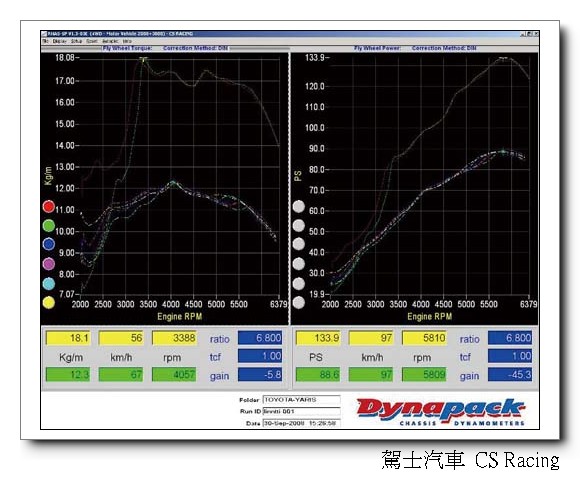Toggle the green run indicator circle
Image resolution: width=580 pixels, height=480 pixels.
(x=48, y=226)
